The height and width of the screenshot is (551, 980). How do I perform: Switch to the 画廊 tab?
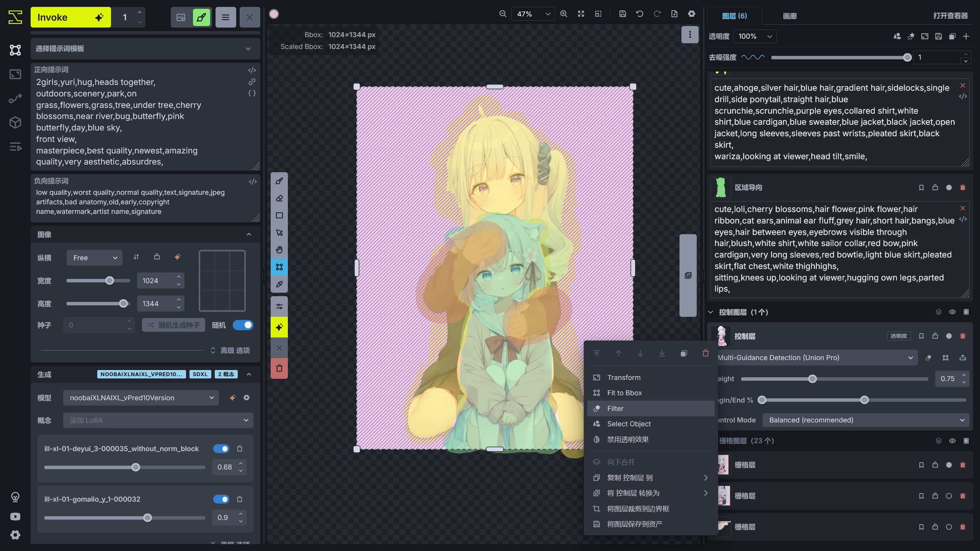[789, 16]
